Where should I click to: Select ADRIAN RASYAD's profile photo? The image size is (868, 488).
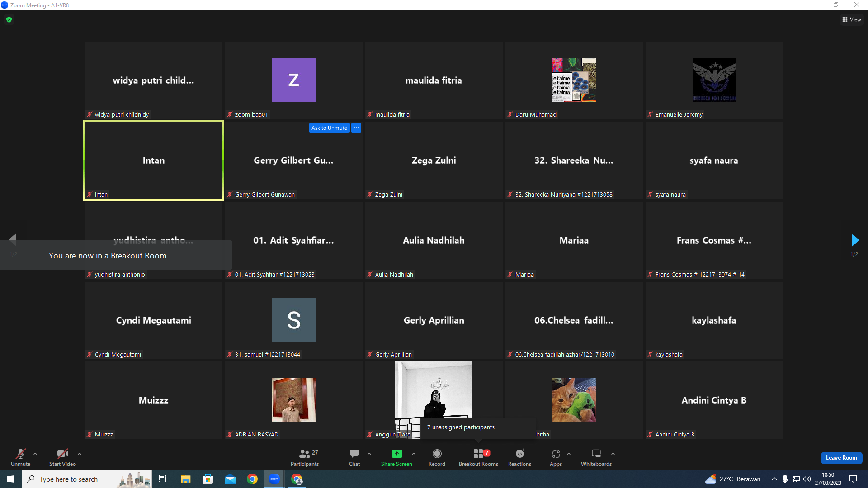pos(294,400)
